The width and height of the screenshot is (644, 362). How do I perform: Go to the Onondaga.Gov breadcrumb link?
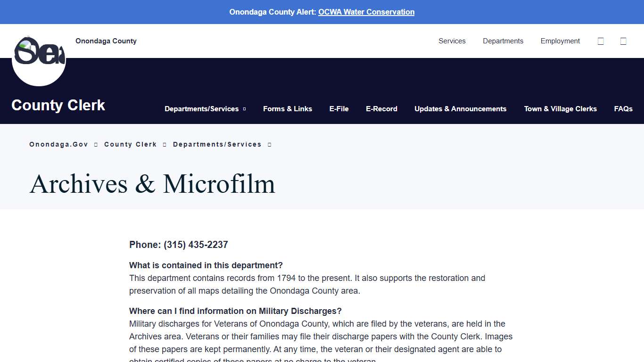[58, 144]
